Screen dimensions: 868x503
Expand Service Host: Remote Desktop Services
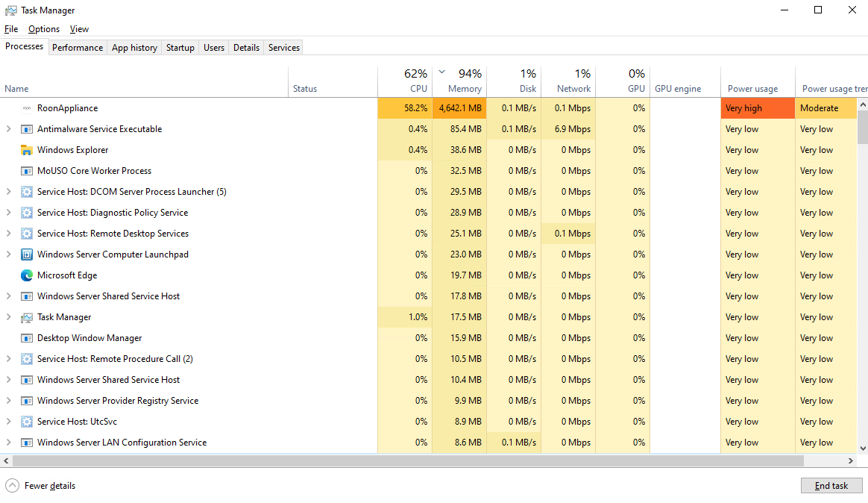pyautogui.click(x=8, y=234)
